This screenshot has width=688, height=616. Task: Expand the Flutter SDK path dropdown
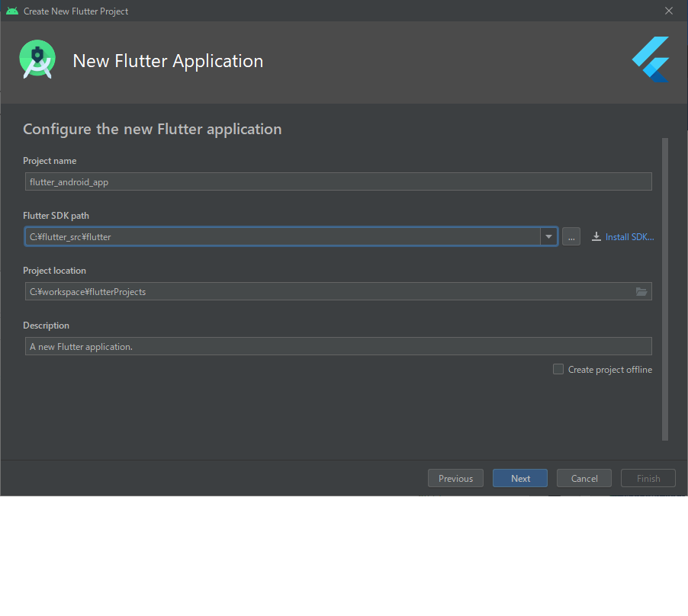548,237
